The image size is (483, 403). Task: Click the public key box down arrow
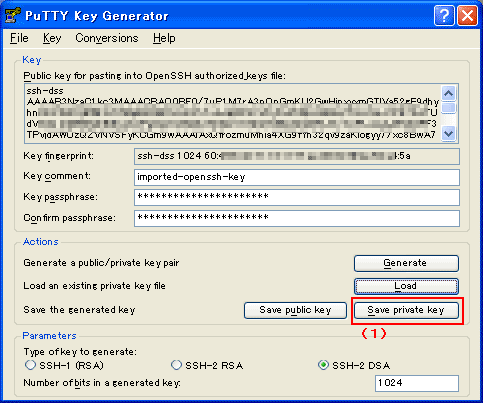(x=449, y=134)
